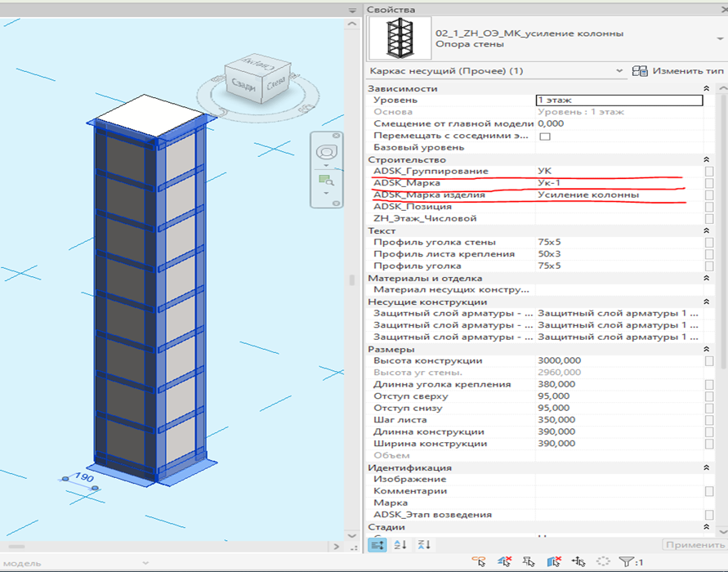Collapse the Размеры properties group
The width and height of the screenshot is (728, 572).
coord(706,349)
